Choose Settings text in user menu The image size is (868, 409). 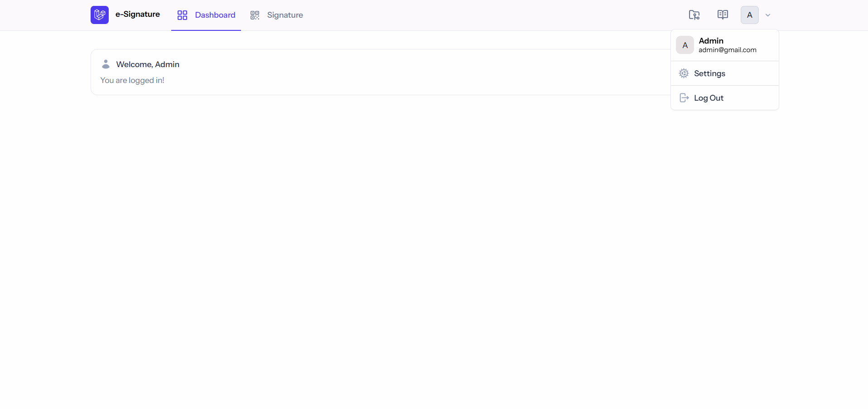(709, 73)
